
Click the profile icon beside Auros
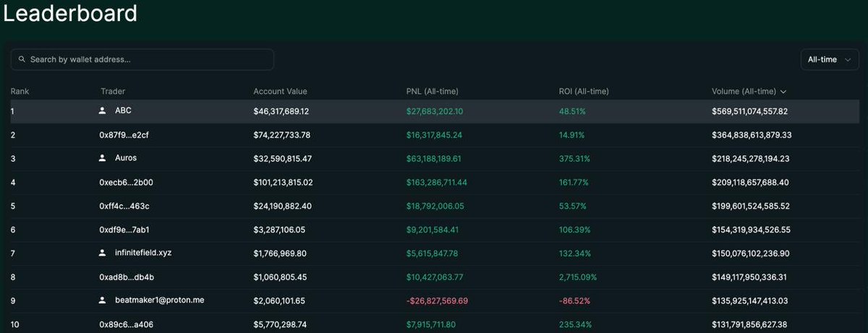[102, 158]
